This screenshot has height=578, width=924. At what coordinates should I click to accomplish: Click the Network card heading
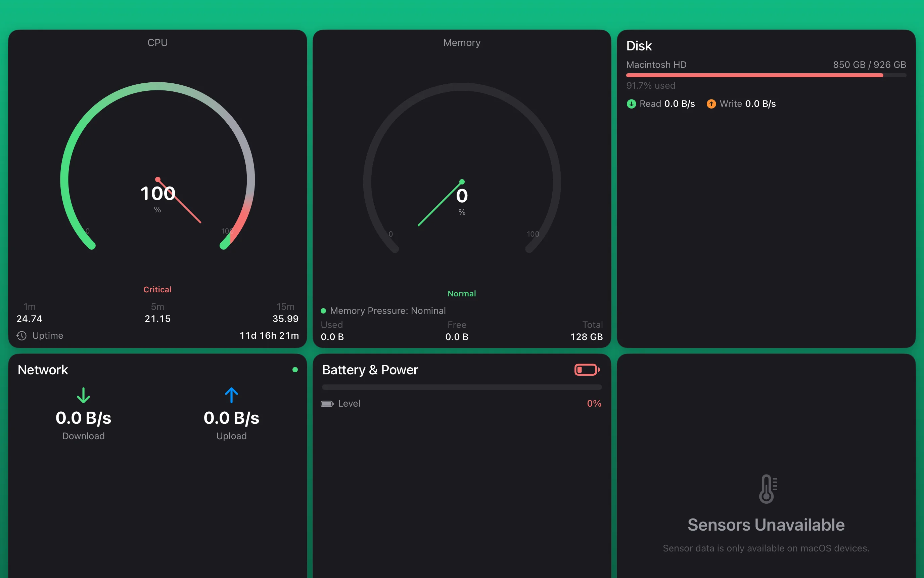[x=43, y=370]
